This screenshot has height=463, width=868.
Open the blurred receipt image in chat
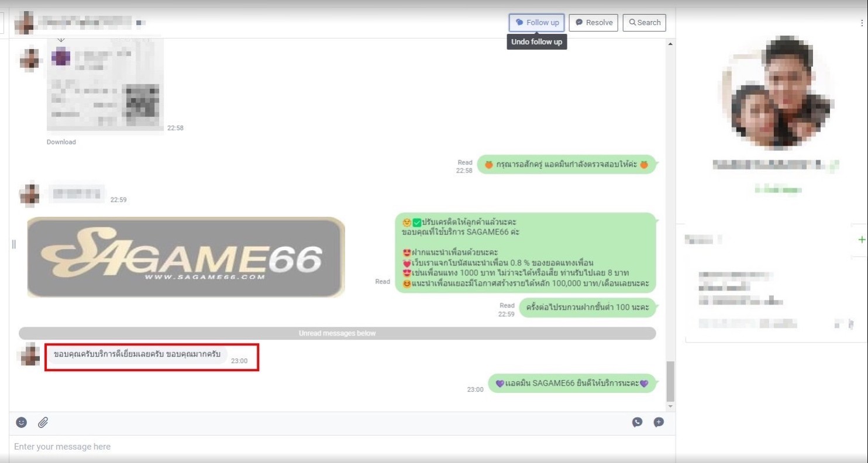tap(105, 88)
